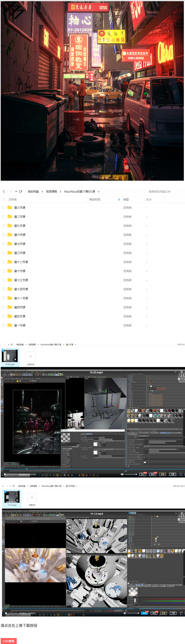Viewport: 185px width, 644px height.
Task: Tick the checkbox next to 第二节课
Action: (x=3, y=217)
